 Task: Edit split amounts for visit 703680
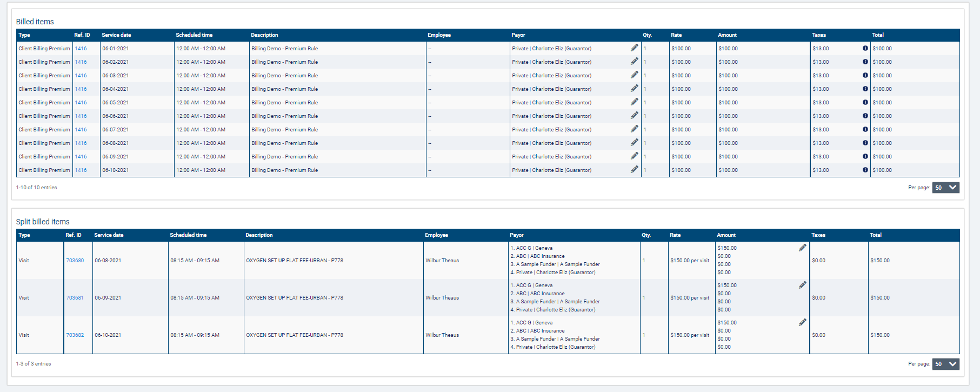click(802, 248)
